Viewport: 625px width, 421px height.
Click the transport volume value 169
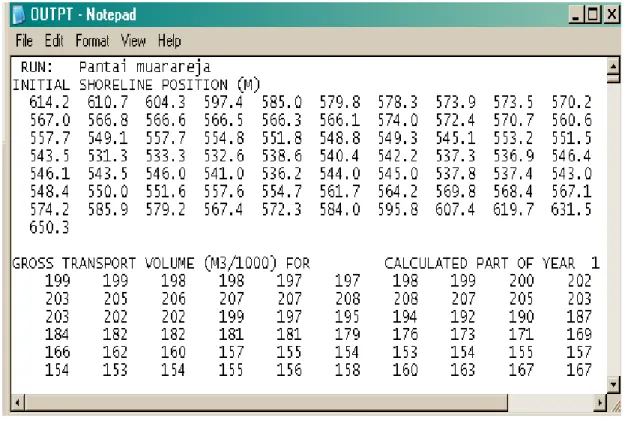579,334
